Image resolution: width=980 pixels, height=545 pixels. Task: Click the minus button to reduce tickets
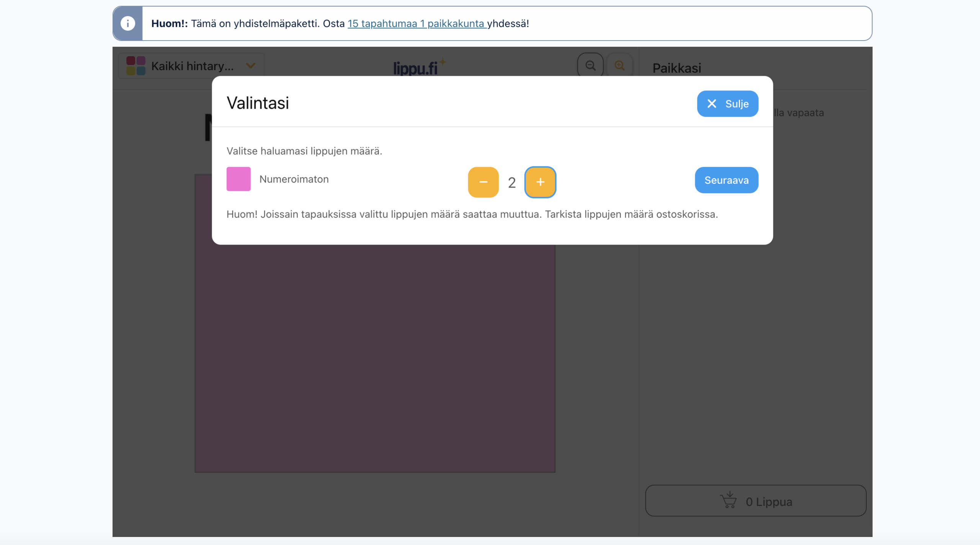[x=483, y=182]
